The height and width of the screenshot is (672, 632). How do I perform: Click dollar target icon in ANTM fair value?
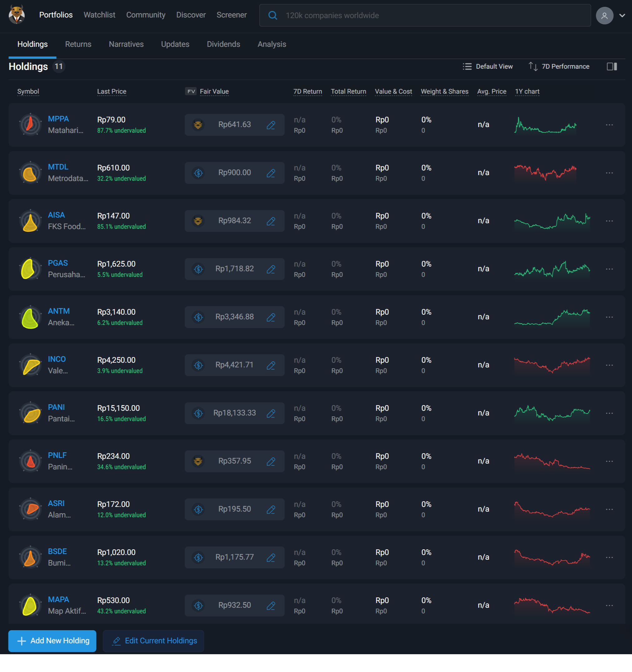point(199,317)
